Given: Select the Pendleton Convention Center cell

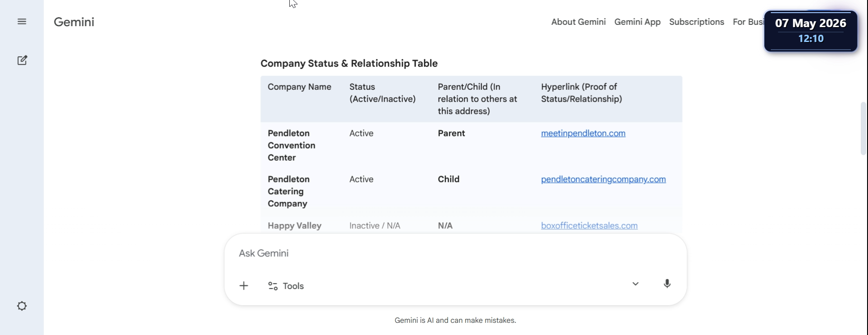Looking at the screenshot, I should pyautogui.click(x=292, y=145).
